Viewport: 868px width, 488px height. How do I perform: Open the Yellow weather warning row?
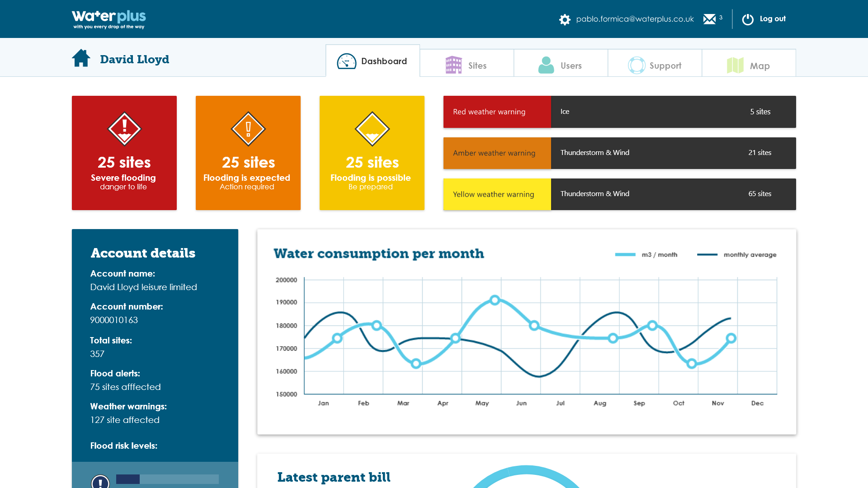pos(620,194)
